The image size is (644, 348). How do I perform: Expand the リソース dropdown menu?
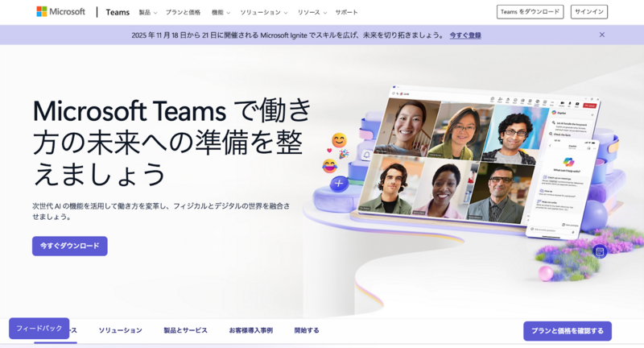(312, 12)
